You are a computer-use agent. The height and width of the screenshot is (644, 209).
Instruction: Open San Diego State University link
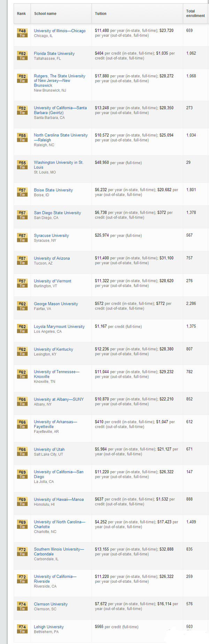57,213
